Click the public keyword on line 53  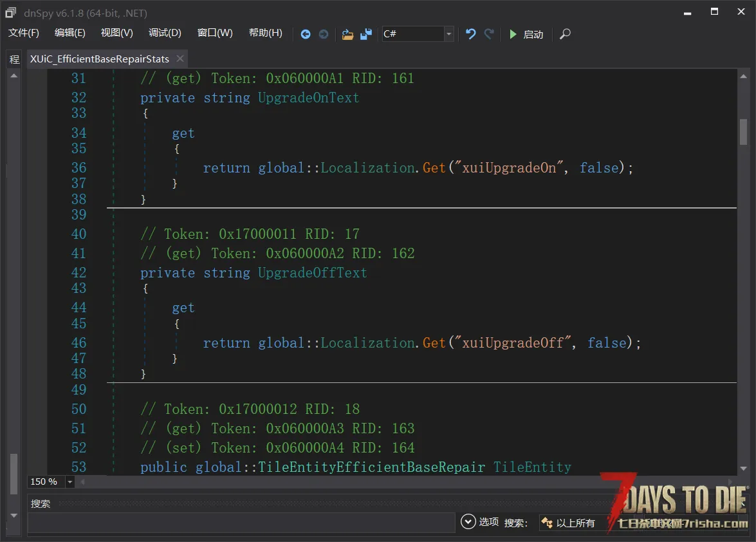click(164, 467)
